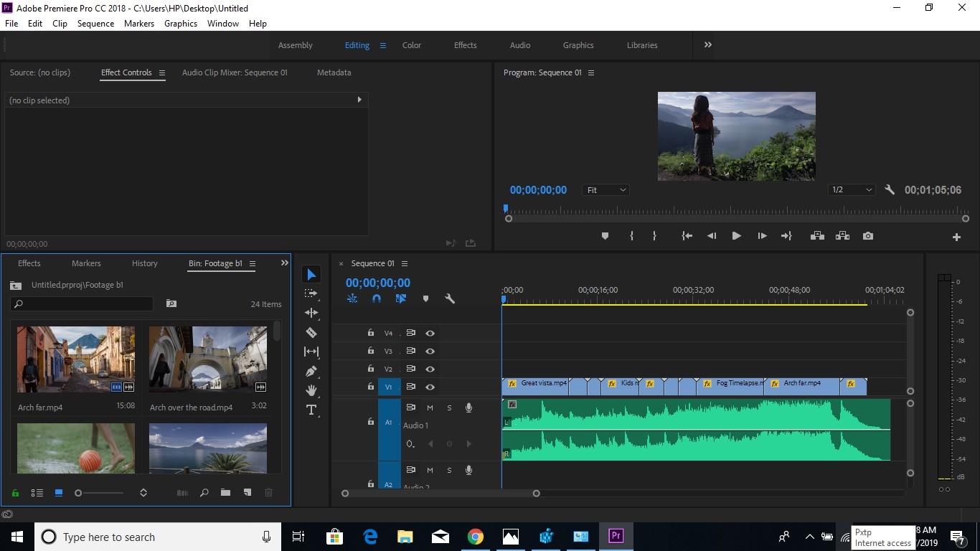Create a new bin folder icon
The image size is (980, 551).
click(x=225, y=493)
